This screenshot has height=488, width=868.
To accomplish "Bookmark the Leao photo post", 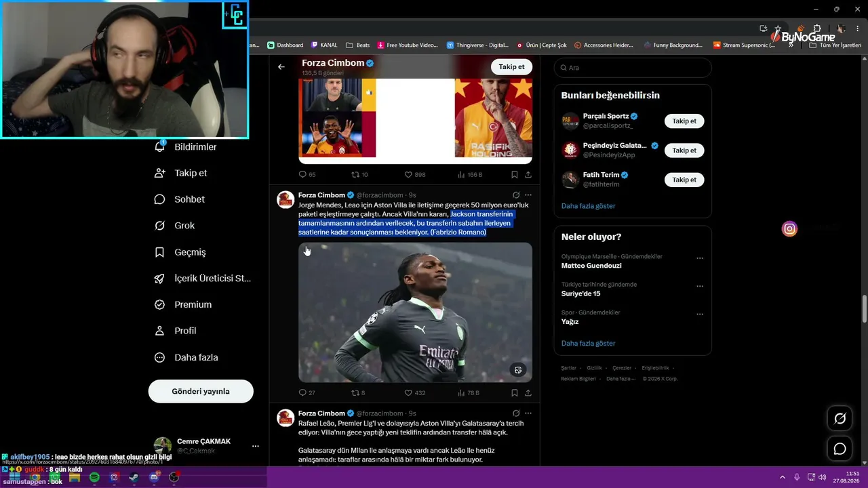I will click(x=515, y=393).
